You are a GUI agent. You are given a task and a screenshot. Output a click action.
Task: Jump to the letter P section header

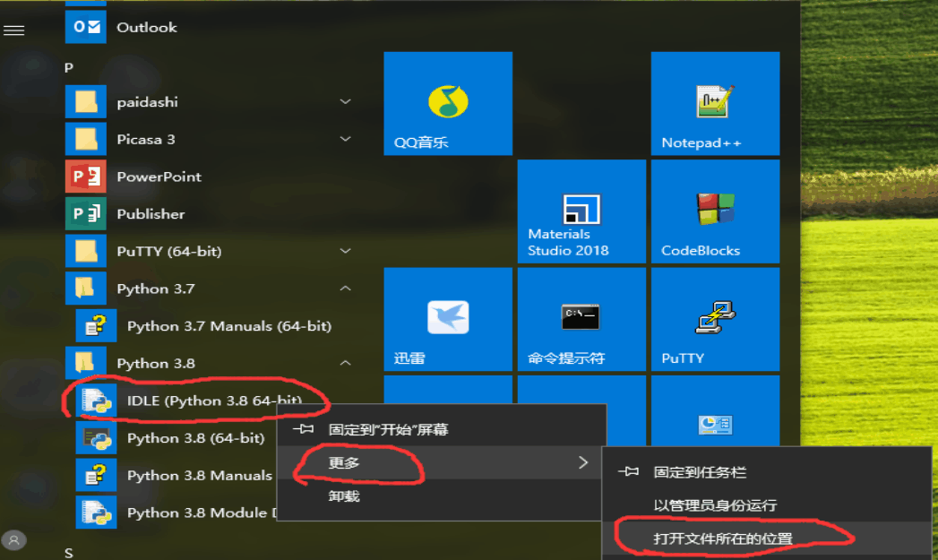[69, 67]
